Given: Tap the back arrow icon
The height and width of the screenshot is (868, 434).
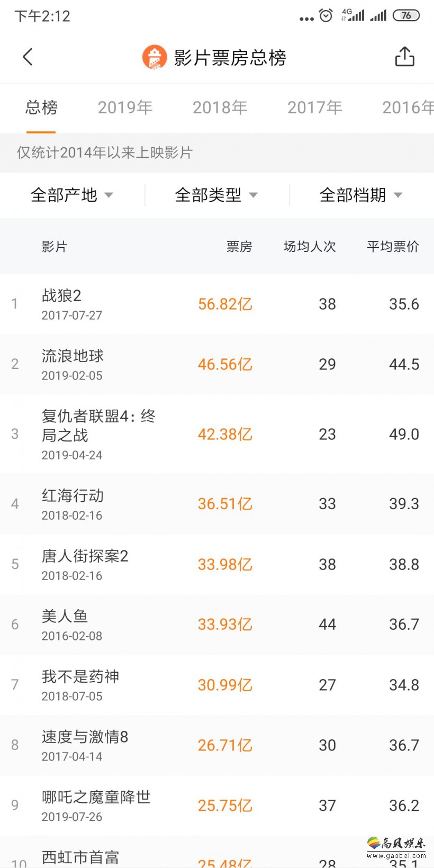Looking at the screenshot, I should [x=28, y=57].
